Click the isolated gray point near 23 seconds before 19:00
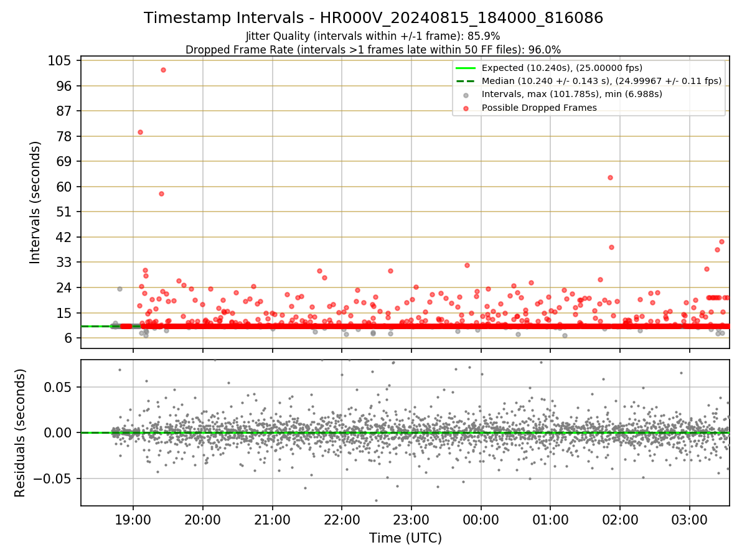The image size is (747, 560). [x=120, y=289]
